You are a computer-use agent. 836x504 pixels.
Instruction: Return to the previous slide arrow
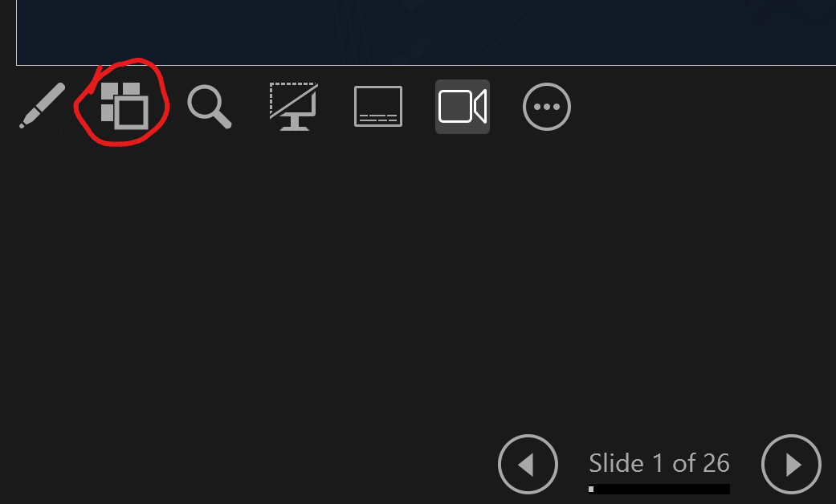pyautogui.click(x=528, y=464)
